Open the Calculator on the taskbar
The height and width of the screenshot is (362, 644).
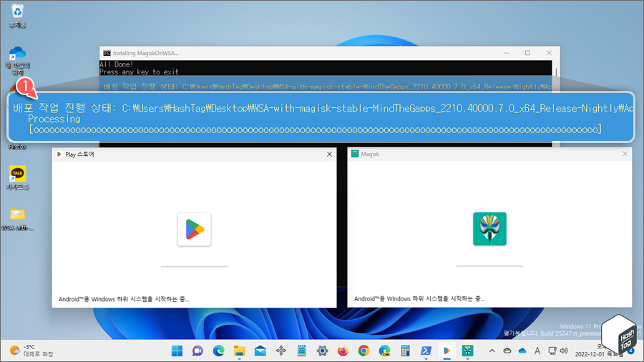tap(406, 351)
